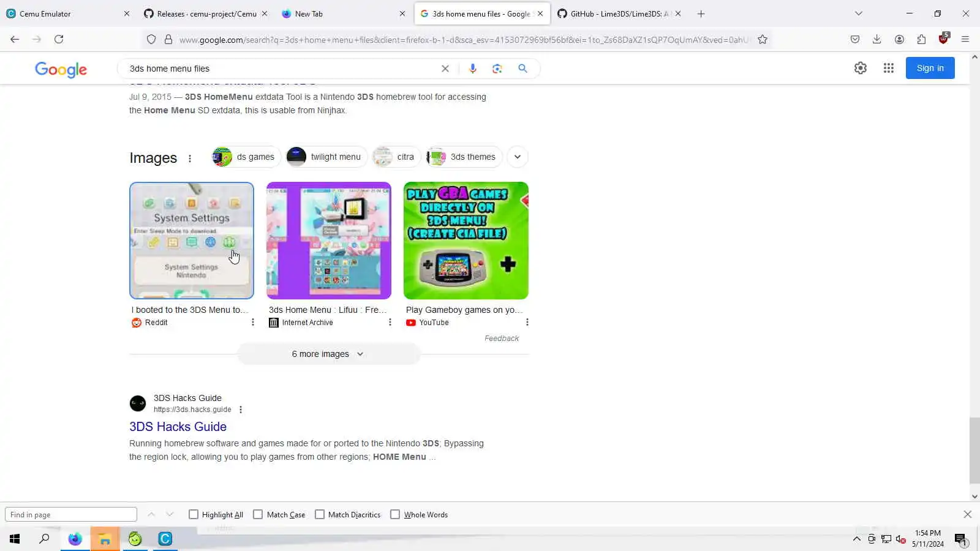Open options menu for 3DS Hacks Guide result
This screenshot has height=551, width=980.
[241, 410]
